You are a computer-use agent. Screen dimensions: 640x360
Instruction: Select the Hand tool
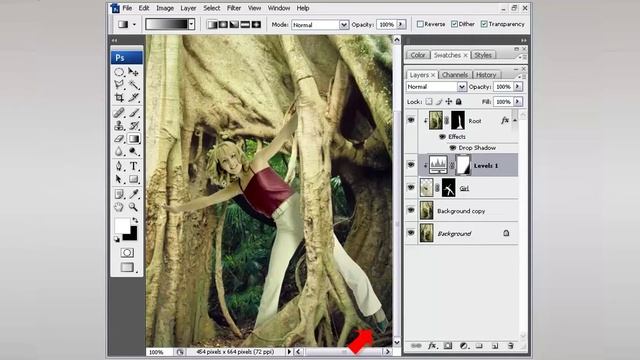click(x=119, y=207)
